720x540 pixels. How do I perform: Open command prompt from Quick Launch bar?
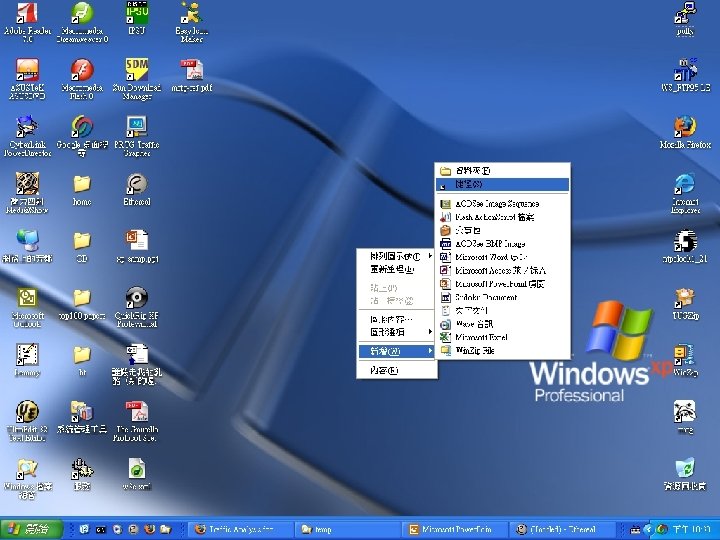pyautogui.click(x=100, y=529)
